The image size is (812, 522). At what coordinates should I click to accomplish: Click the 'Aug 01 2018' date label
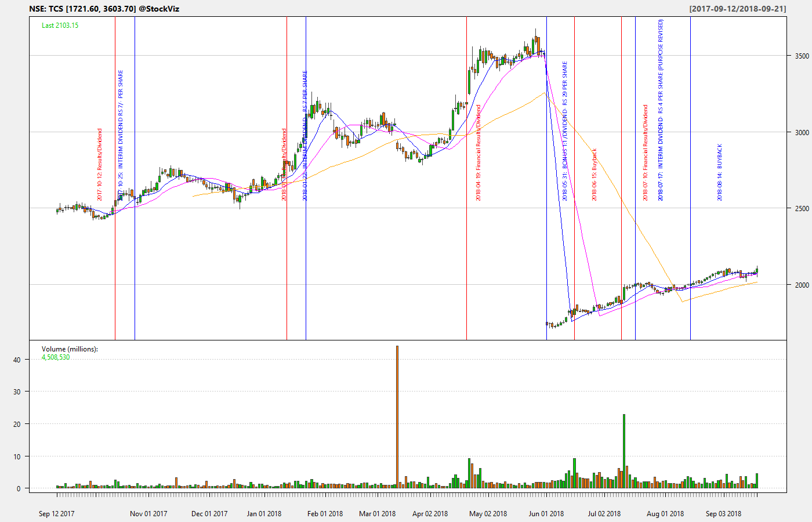665,514
